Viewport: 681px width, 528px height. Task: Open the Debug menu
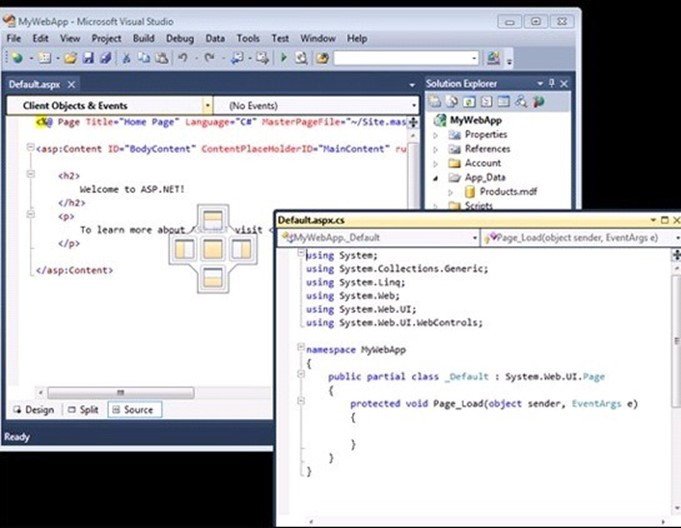click(180, 38)
